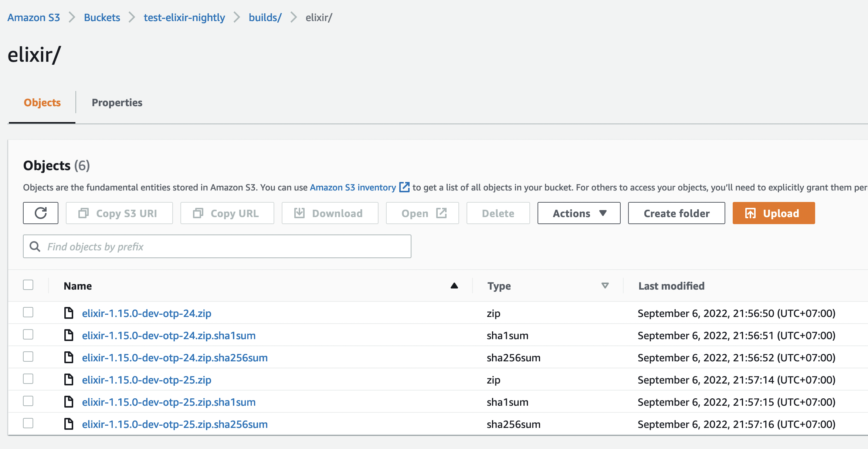Switch to the Properties tab
This screenshot has width=868, height=449.
pos(117,102)
